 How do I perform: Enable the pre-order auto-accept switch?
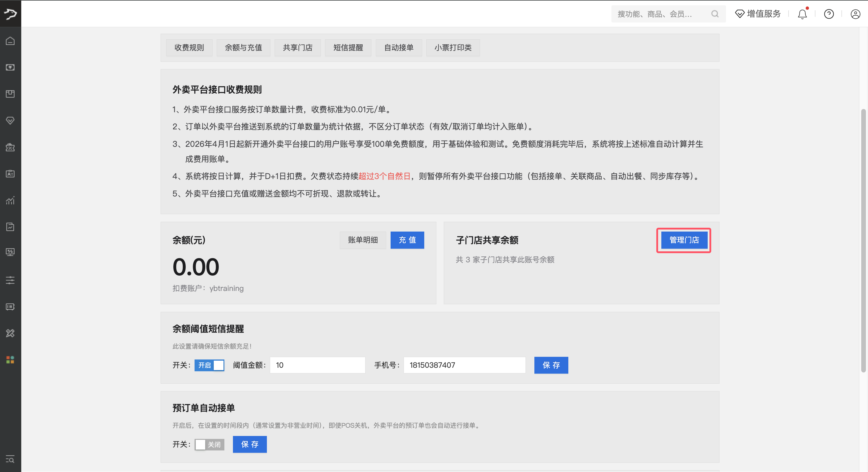point(209,444)
